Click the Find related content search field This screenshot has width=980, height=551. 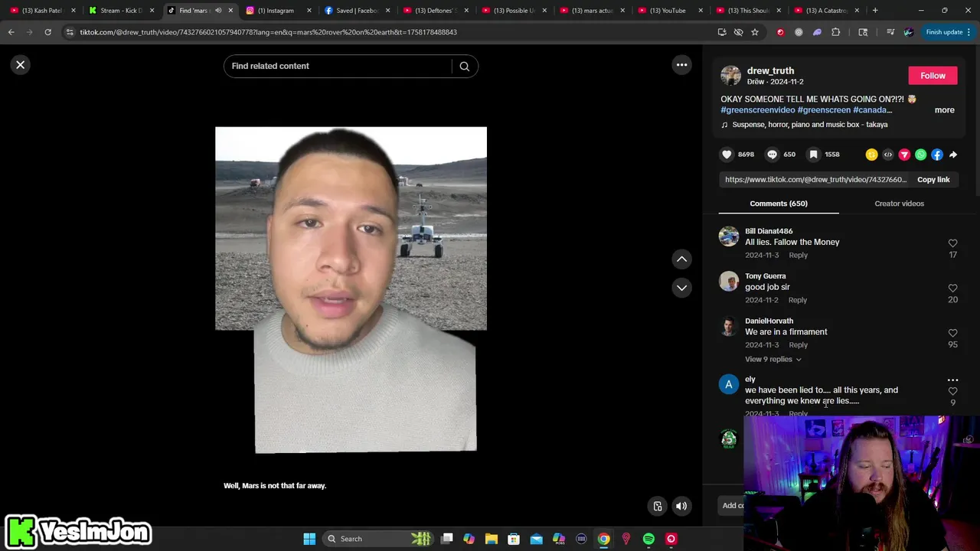[338, 67]
